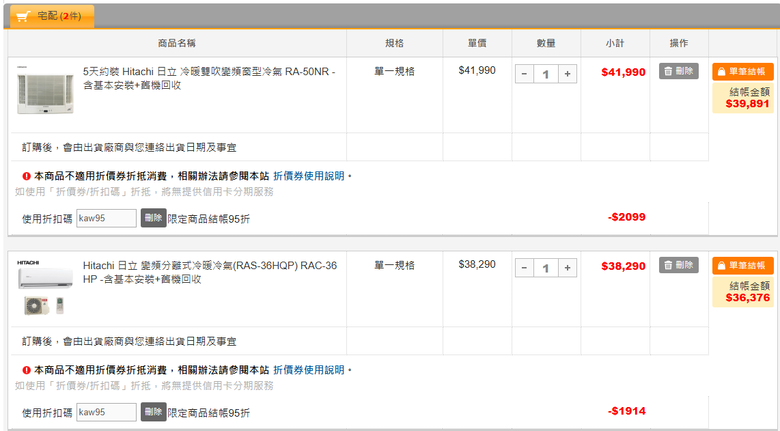Click the 單一規格 cell for RAS-36HQP
This screenshot has width=780, height=431.
(394, 265)
